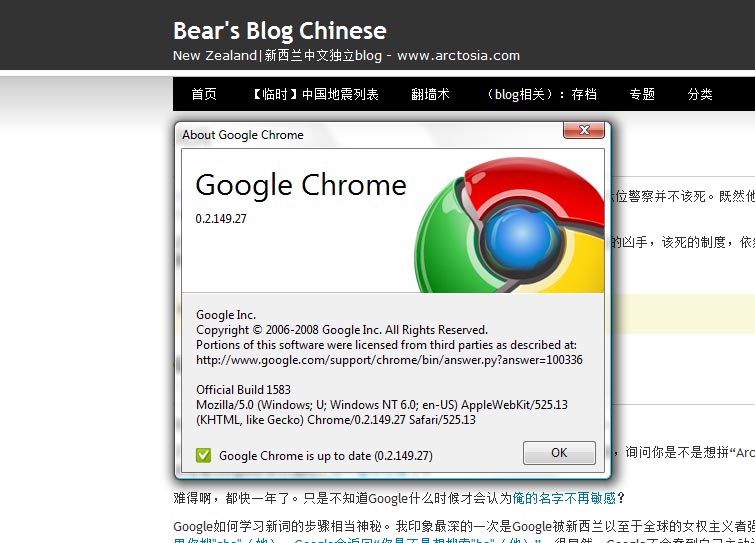Close the About Google Chrome dialog
This screenshot has width=755, height=543.
pos(584,130)
